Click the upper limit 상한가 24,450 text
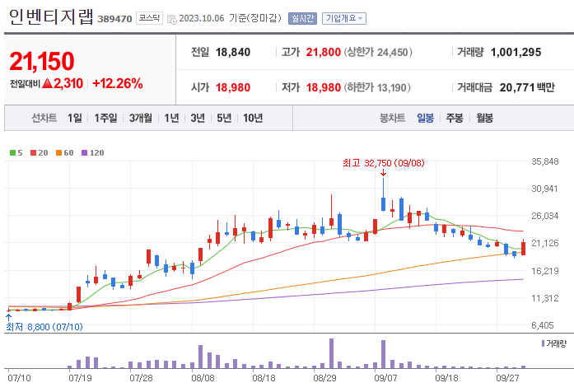The width and height of the screenshot is (574, 392). coord(378,53)
